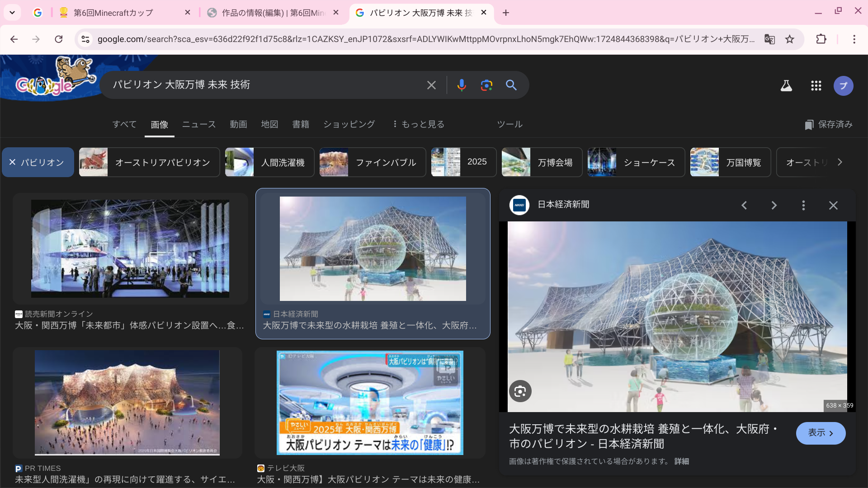
Task: Open the tab search dropdown arrow
Action: point(12,13)
